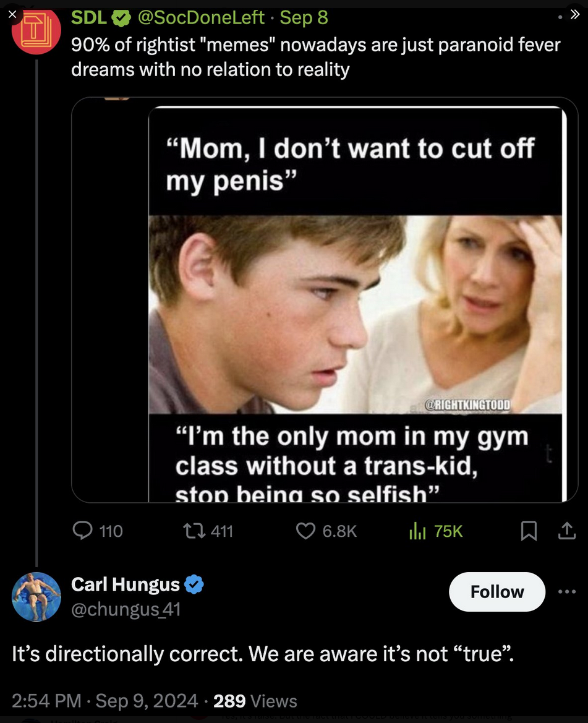Viewport: 588px width, 723px height.
Task: Open Carl Hungus profile picture
Action: tap(36, 596)
